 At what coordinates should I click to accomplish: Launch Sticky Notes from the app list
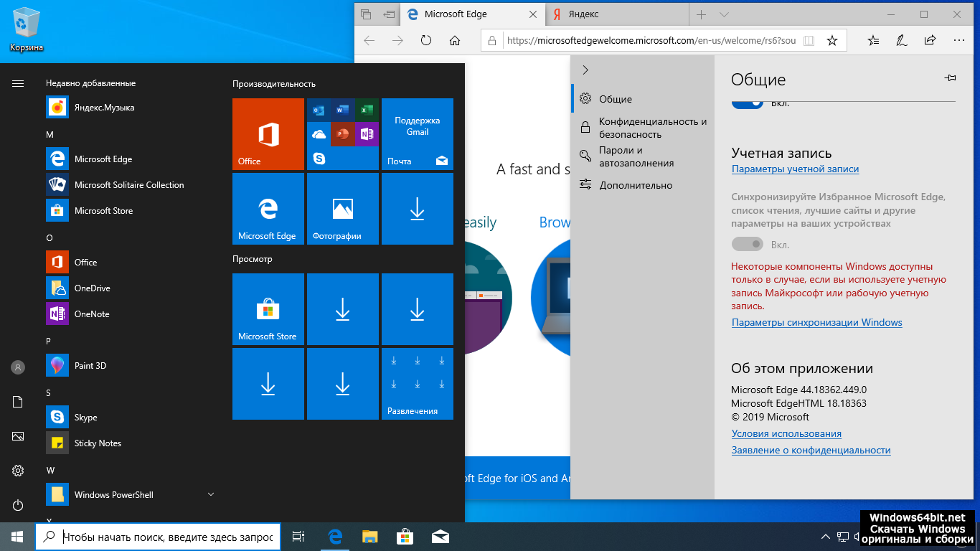click(x=98, y=443)
